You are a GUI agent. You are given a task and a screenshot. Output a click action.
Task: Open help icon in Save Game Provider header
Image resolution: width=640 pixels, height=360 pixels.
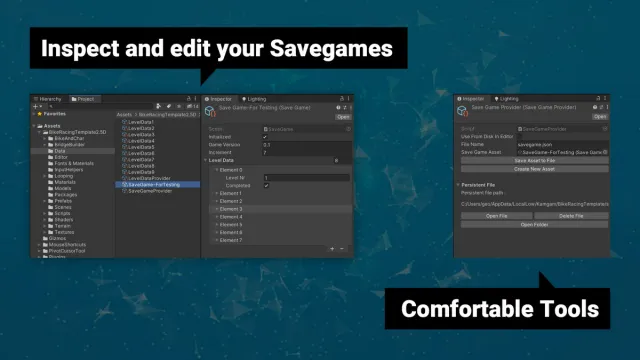click(595, 107)
